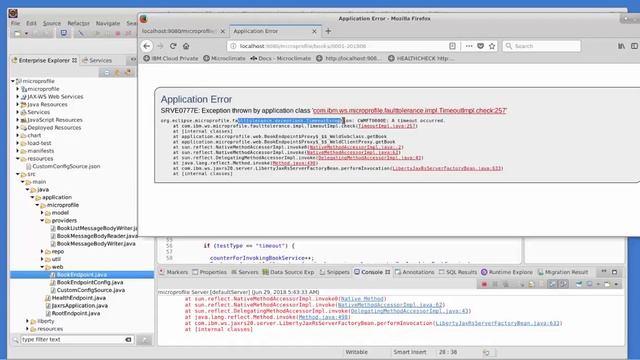Open LibertyJaxRsServerFactoryBean.java:633 link in browser
This screenshot has height=360, width=640.
[447, 168]
